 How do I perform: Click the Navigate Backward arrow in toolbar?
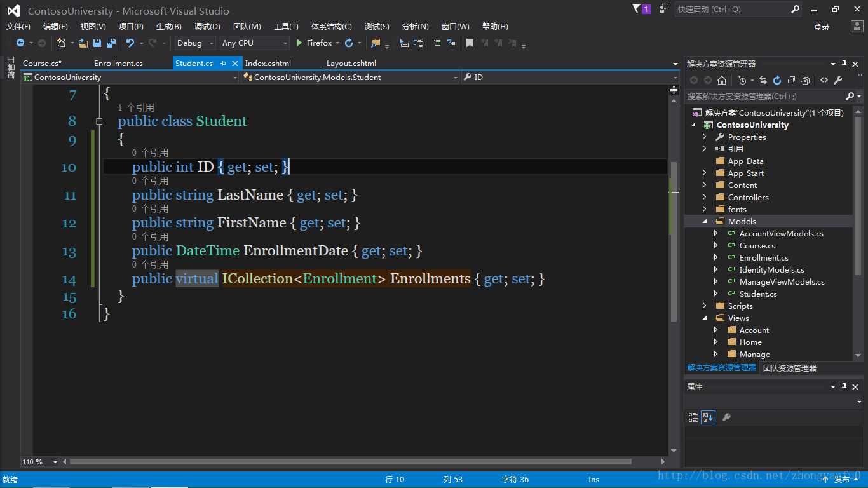tap(20, 43)
